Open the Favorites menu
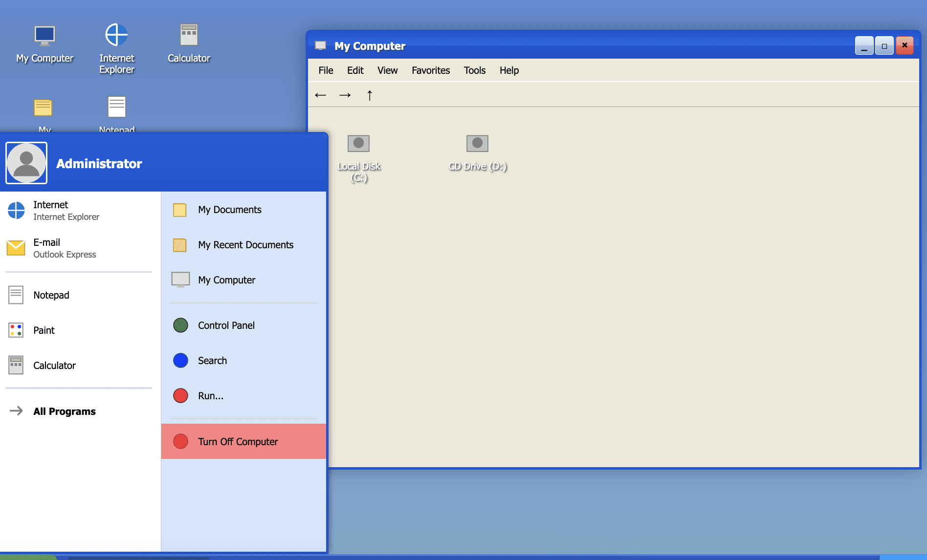This screenshot has height=560, width=927. pos(430,70)
